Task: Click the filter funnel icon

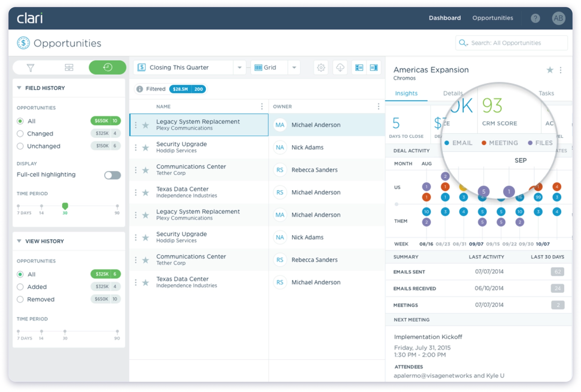Action: pyautogui.click(x=31, y=68)
